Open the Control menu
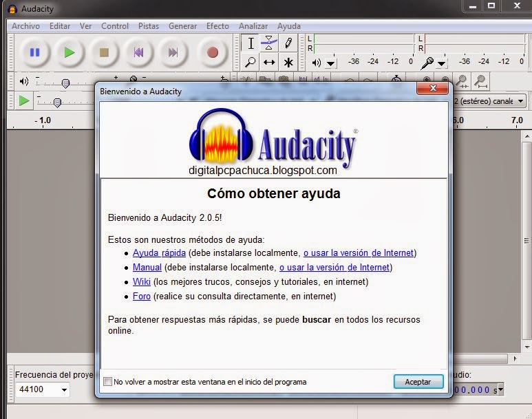This screenshot has width=532, height=419. click(x=115, y=26)
